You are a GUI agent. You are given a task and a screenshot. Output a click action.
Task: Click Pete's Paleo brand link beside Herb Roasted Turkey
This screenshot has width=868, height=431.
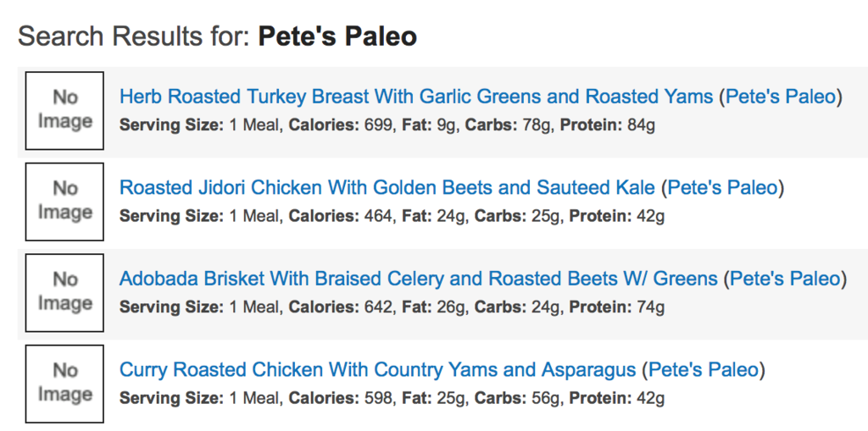point(780,97)
